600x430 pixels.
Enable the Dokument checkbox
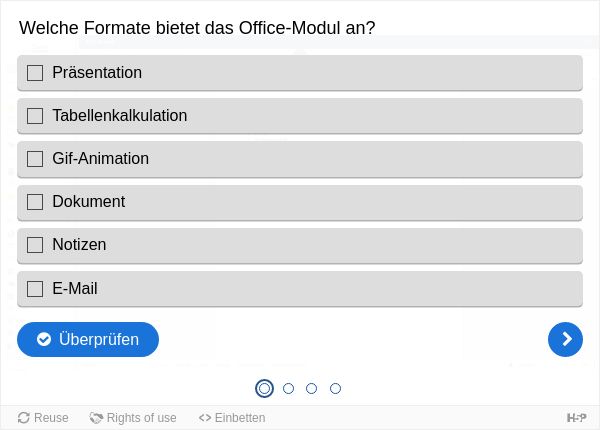click(x=35, y=202)
